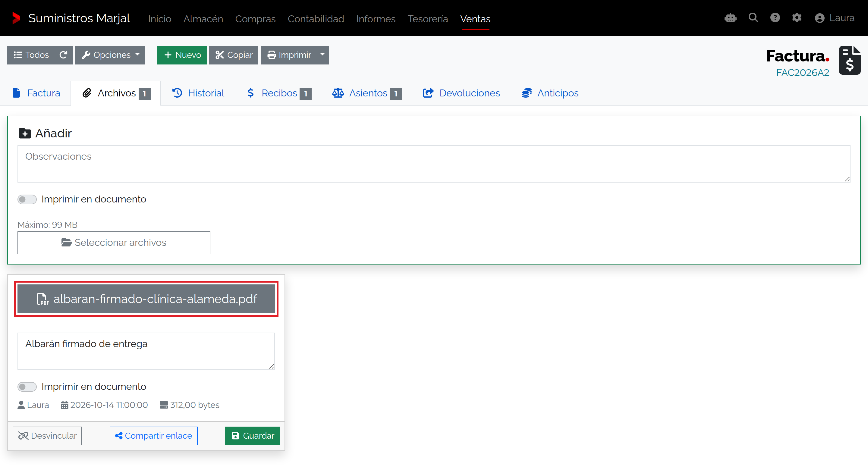Open the Historial tab
Viewport: 868px width, 470px height.
pyautogui.click(x=198, y=93)
